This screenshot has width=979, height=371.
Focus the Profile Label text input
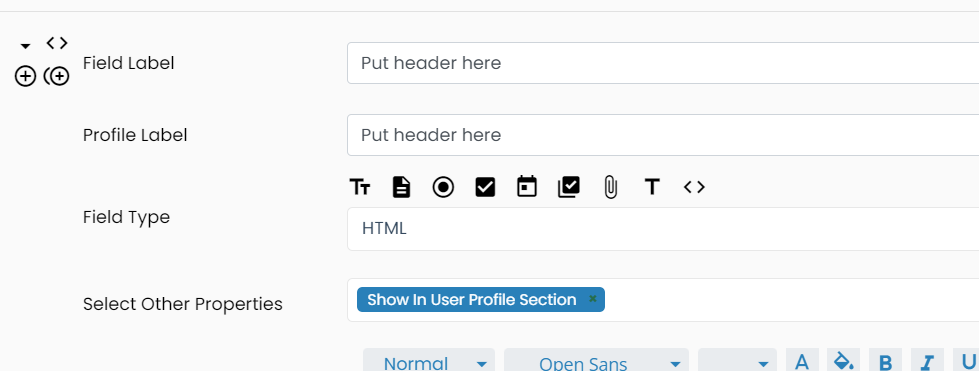(x=663, y=135)
